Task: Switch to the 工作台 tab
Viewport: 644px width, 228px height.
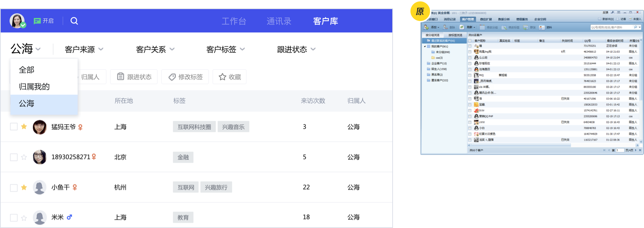Action: click(234, 21)
